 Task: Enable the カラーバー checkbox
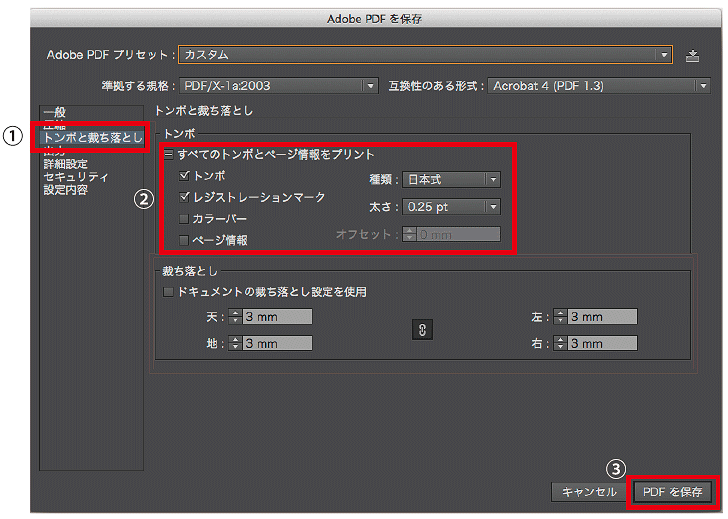click(x=184, y=219)
